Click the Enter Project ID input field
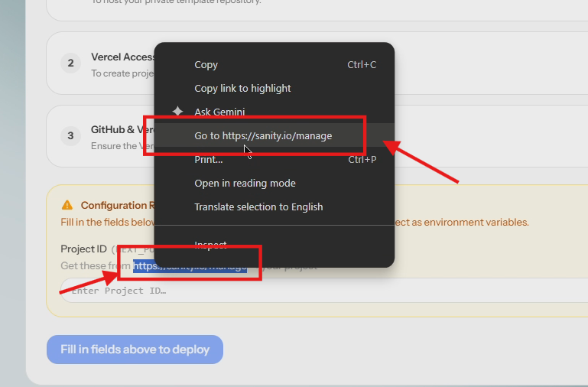The height and width of the screenshot is (387, 588). [324, 291]
